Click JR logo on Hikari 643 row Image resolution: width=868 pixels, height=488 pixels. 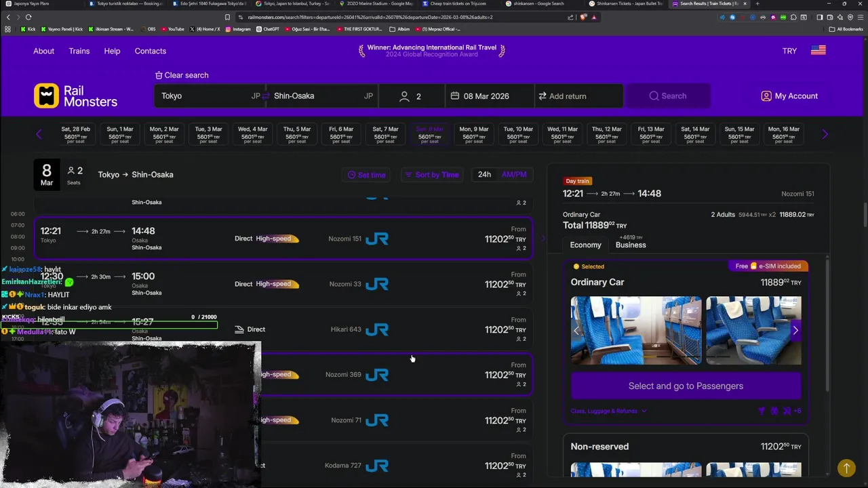pyautogui.click(x=377, y=329)
